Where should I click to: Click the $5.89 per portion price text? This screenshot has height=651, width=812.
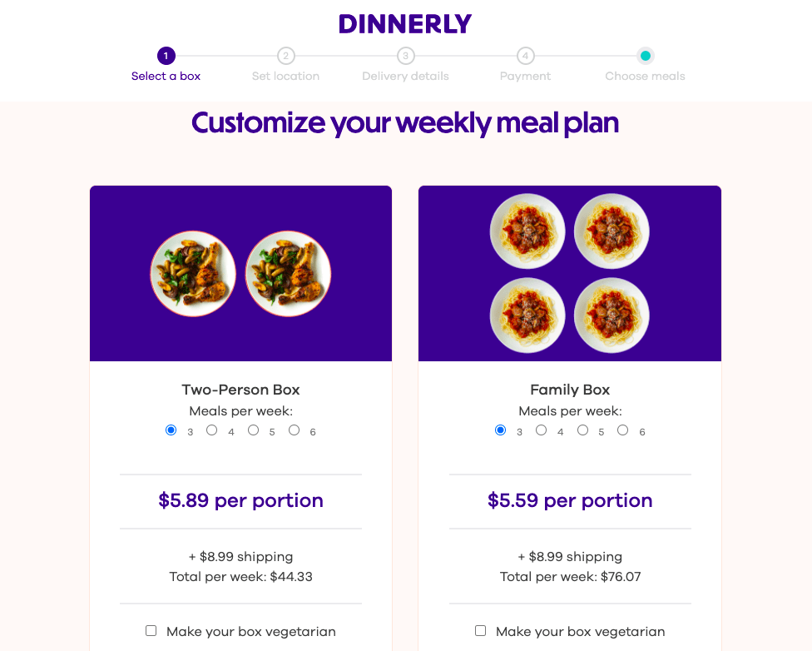point(240,500)
